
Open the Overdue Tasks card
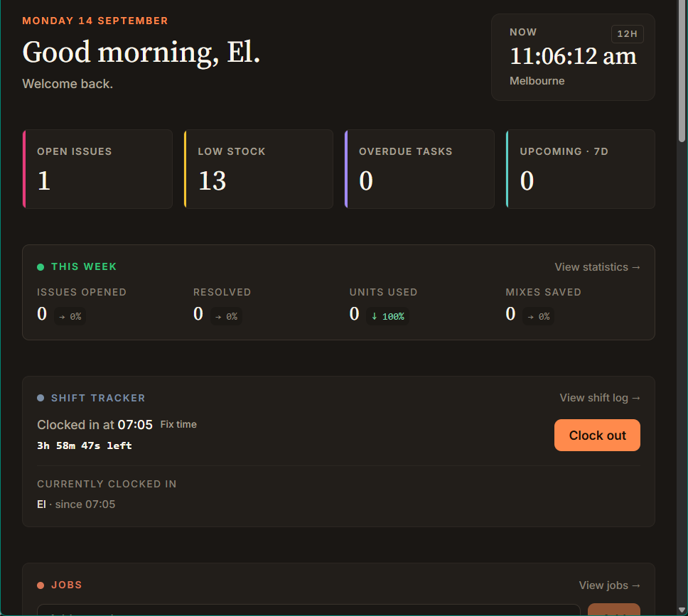pyautogui.click(x=419, y=169)
